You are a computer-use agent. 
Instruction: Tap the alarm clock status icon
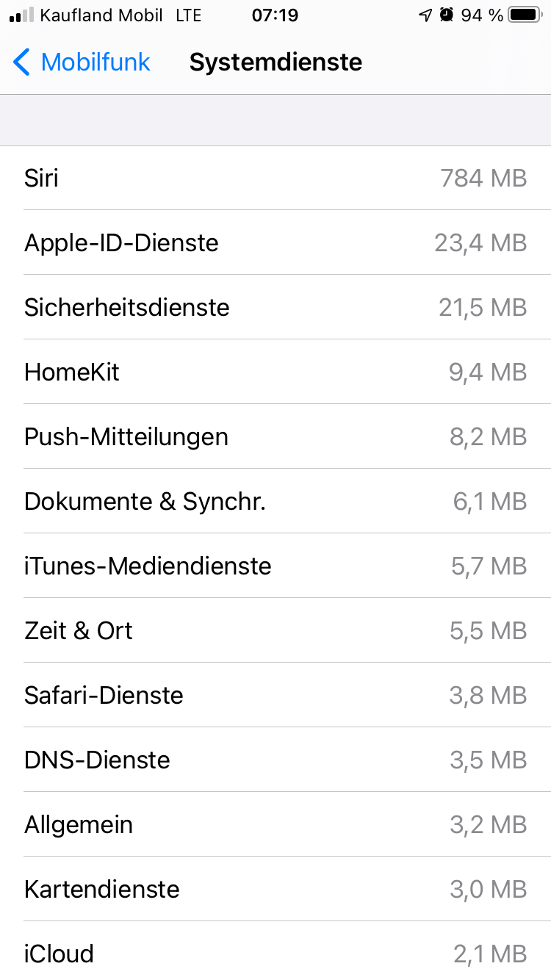click(447, 15)
